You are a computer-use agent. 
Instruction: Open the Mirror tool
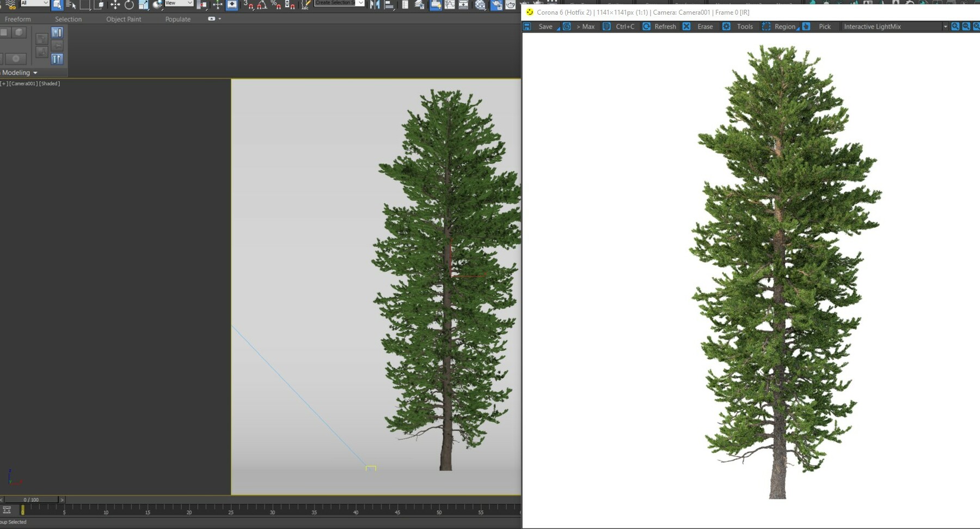point(375,5)
